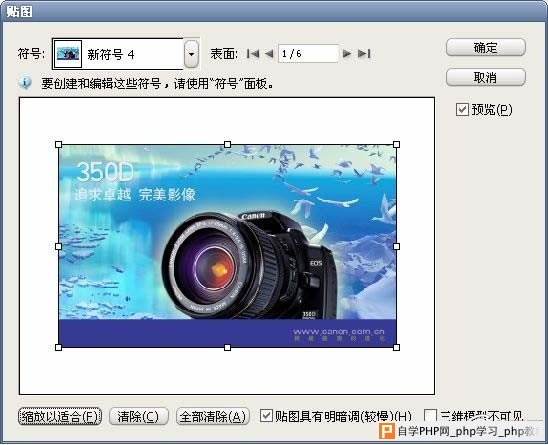Click the symbol thumbnail for 新符号 4
The image size is (548, 445).
coord(68,54)
